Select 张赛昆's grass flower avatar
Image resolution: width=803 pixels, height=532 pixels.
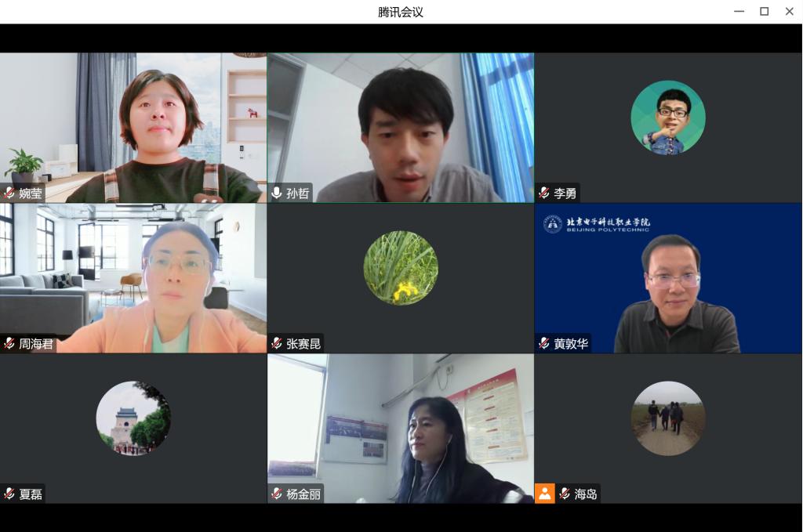[401, 268]
